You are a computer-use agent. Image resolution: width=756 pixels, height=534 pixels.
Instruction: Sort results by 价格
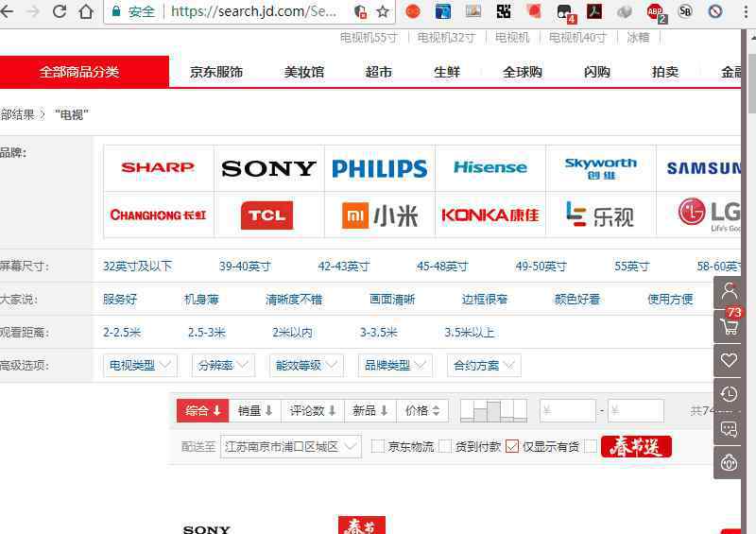pyautogui.click(x=422, y=410)
